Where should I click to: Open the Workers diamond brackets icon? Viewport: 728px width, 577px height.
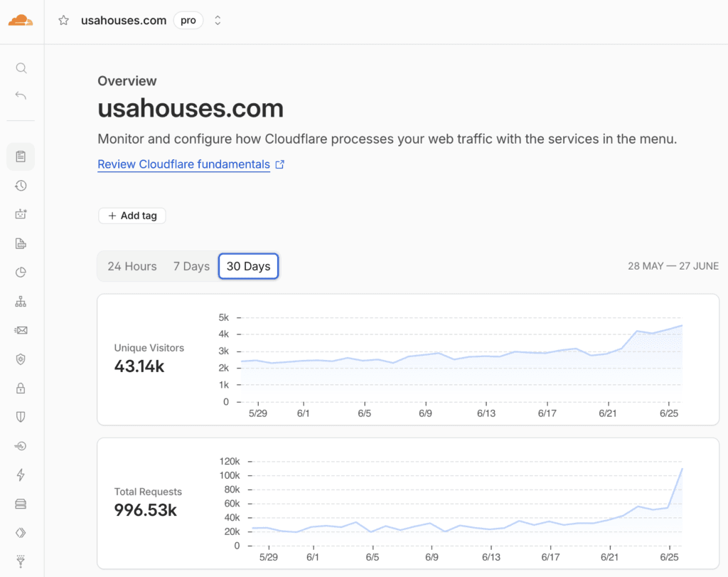point(21,533)
